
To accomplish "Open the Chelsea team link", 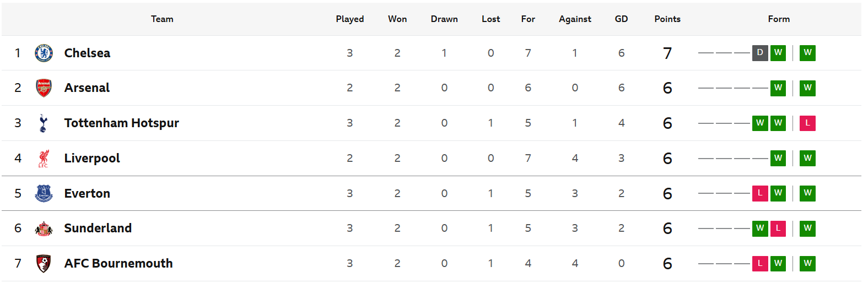I will coord(87,53).
